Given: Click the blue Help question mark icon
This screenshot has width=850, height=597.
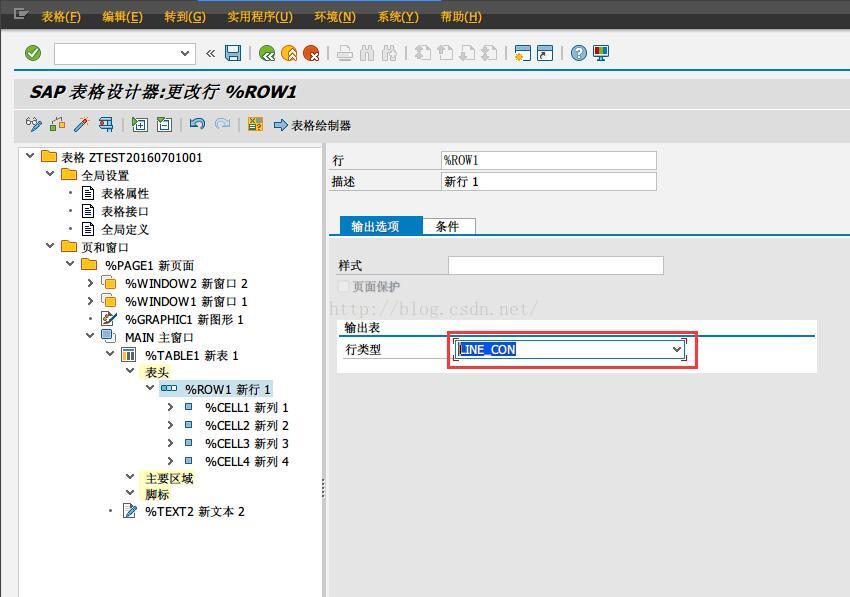Looking at the screenshot, I should (578, 53).
